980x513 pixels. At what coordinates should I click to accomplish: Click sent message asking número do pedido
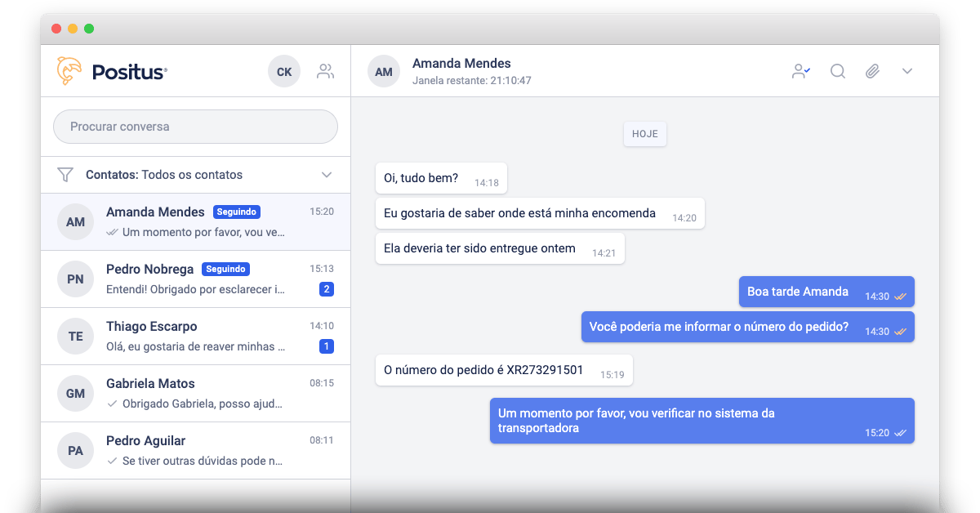[x=747, y=327]
